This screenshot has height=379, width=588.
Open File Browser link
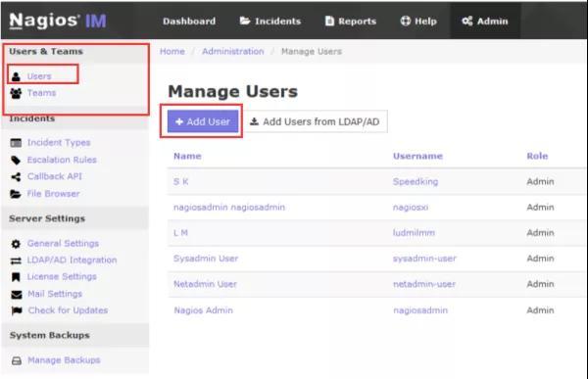point(53,194)
